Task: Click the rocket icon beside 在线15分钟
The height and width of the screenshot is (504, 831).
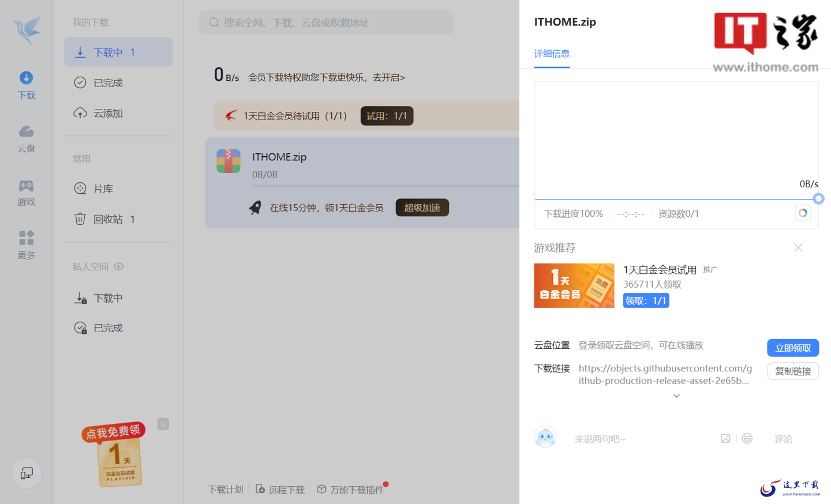Action: tap(255, 208)
